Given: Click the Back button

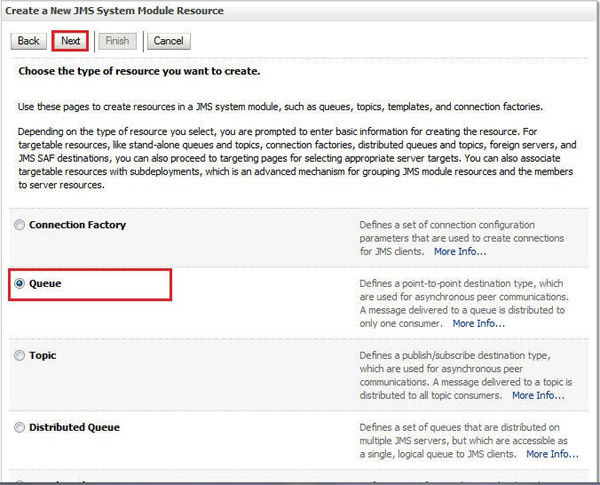Looking at the screenshot, I should click(28, 41).
